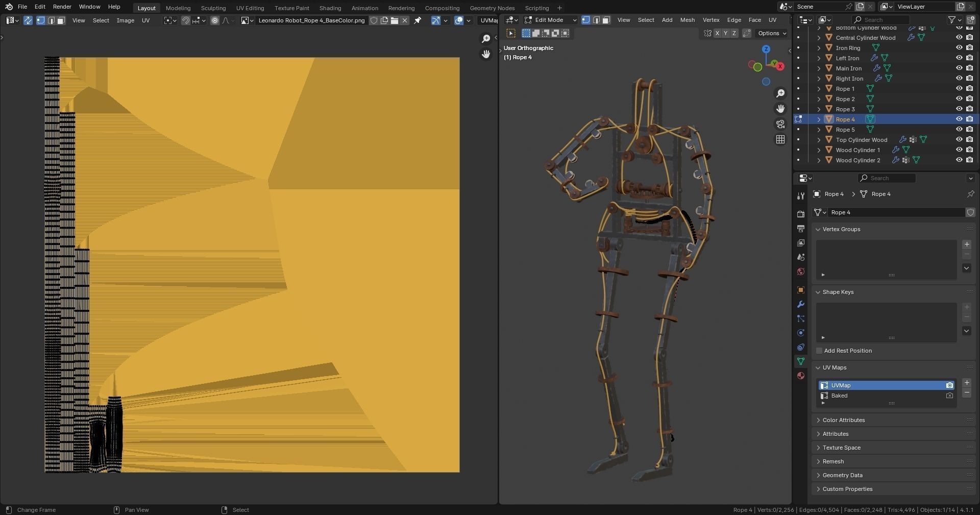Collapse the Vertex Groups panel
The image size is (980, 515).
click(818, 229)
